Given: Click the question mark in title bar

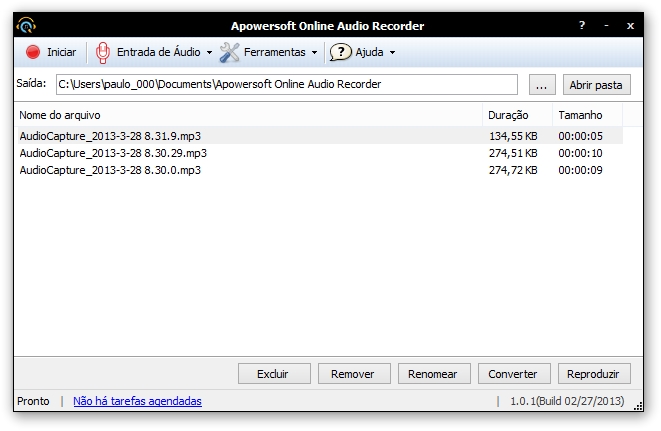Looking at the screenshot, I should click(x=582, y=25).
